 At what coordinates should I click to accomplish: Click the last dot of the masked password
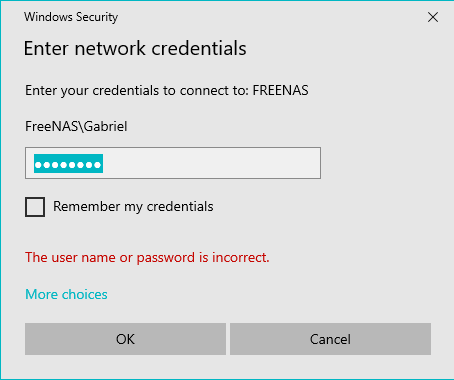98,165
